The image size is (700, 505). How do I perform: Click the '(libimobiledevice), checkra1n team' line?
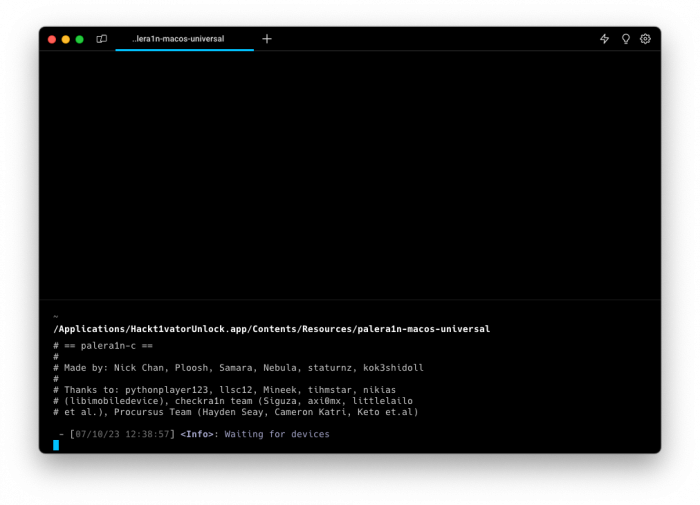(x=233, y=401)
